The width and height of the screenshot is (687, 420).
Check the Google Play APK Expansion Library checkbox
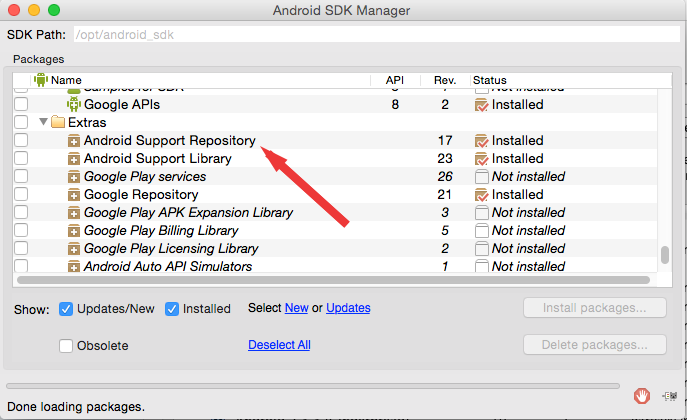(x=21, y=212)
